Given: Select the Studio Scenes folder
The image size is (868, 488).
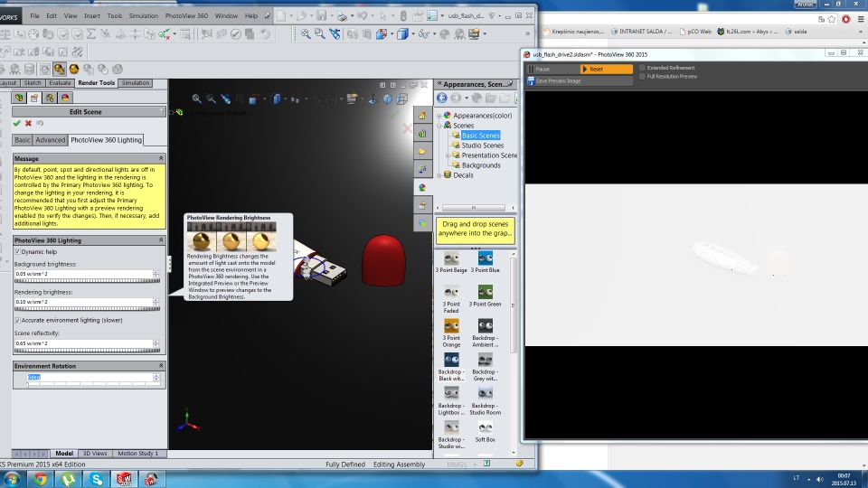Looking at the screenshot, I should click(x=482, y=145).
